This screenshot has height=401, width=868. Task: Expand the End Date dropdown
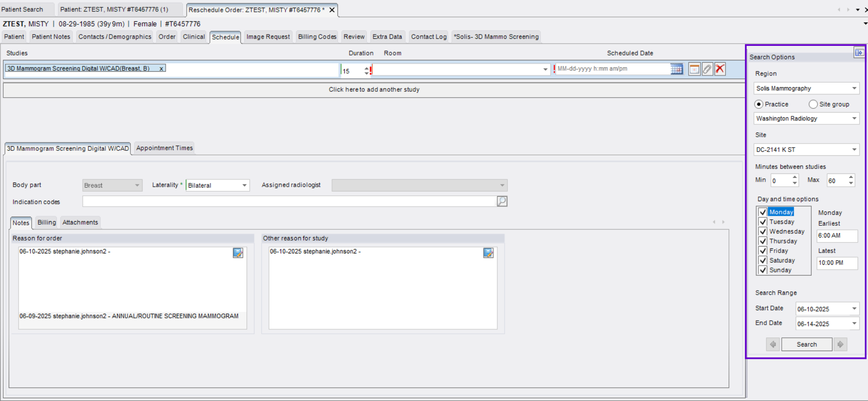click(x=854, y=324)
